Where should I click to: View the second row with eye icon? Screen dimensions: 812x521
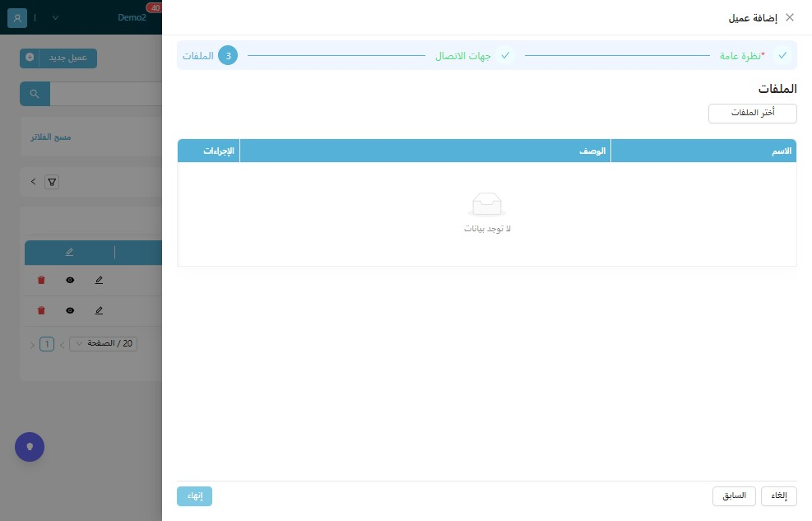(70, 311)
